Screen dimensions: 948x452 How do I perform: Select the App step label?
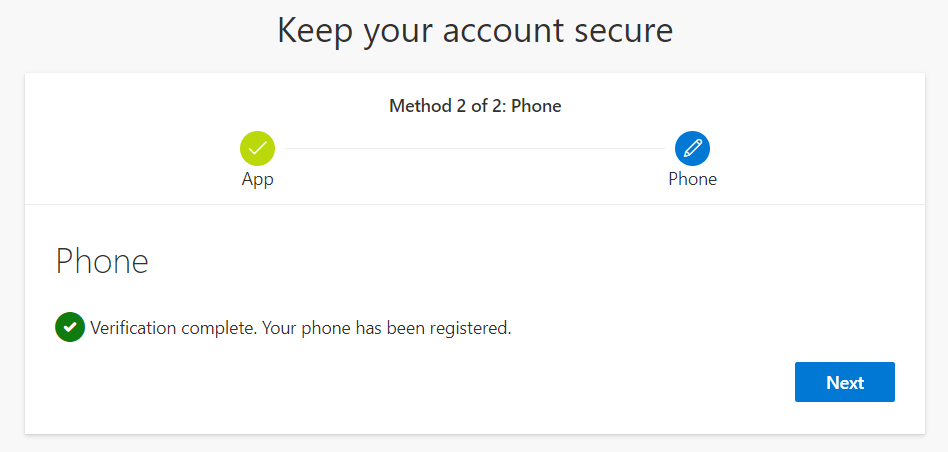(257, 180)
